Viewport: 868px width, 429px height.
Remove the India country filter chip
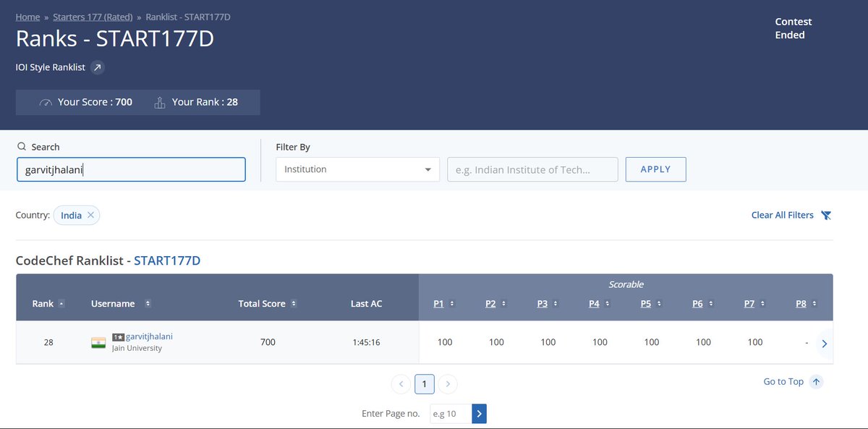click(x=90, y=215)
